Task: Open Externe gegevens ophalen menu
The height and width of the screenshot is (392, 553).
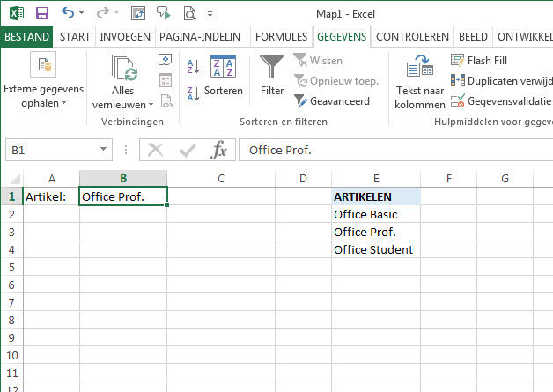Action: pos(44,81)
